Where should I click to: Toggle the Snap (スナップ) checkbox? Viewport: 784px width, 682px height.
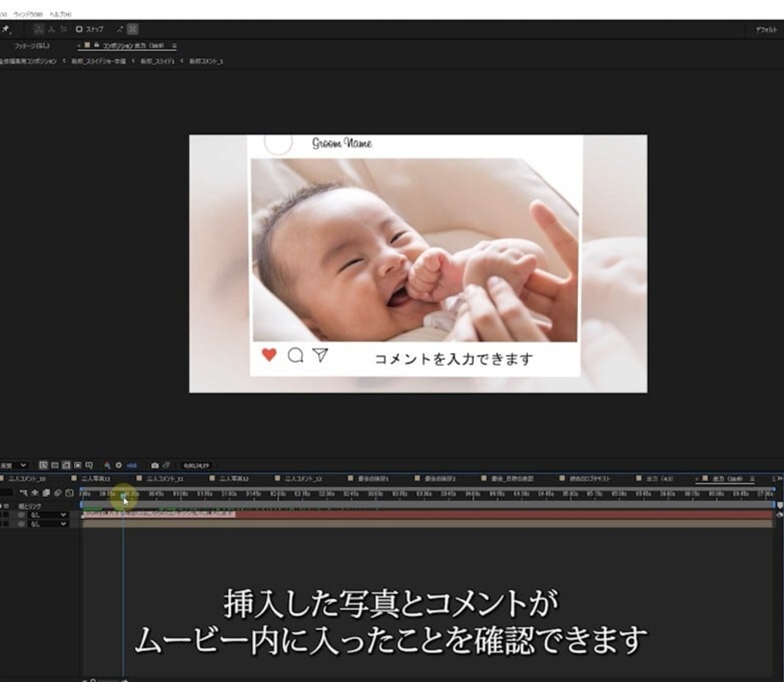click(79, 29)
